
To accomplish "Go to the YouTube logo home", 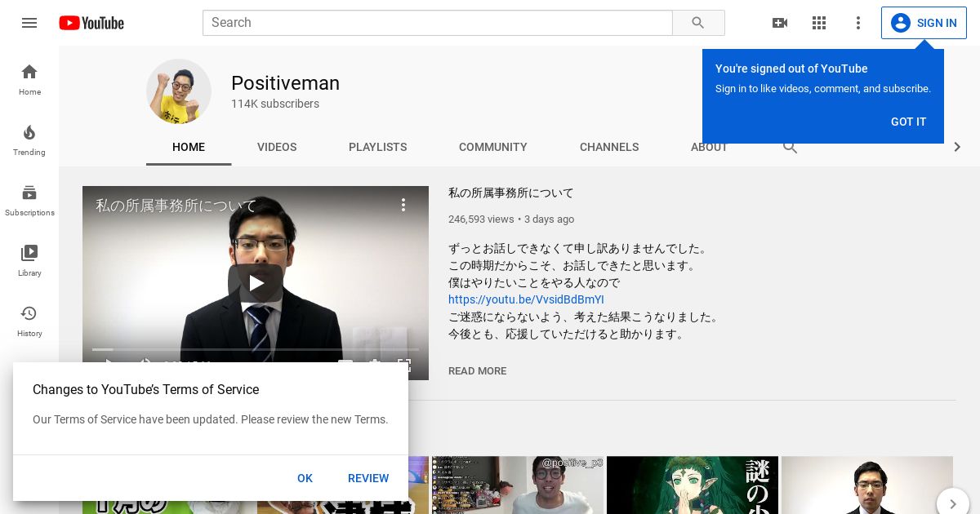I will 91,23.
